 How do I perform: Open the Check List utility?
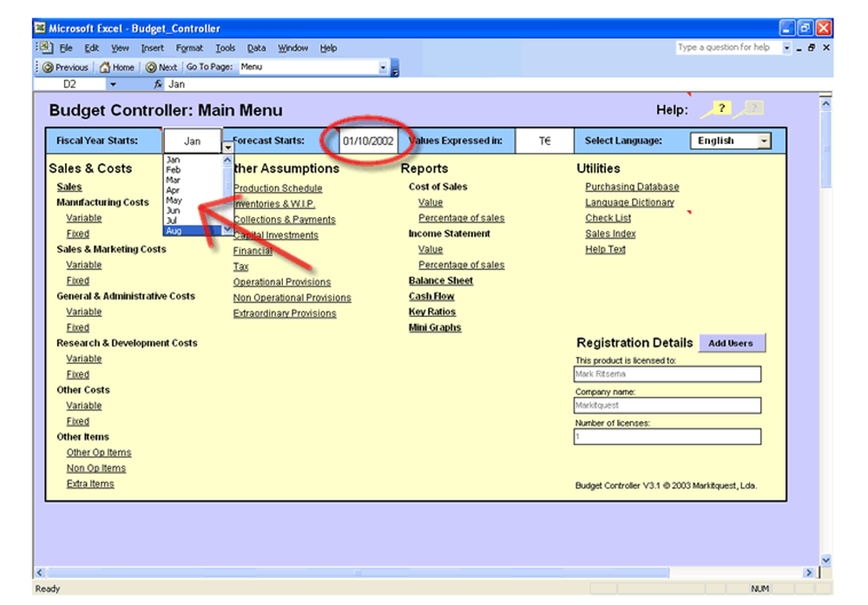coord(608,218)
